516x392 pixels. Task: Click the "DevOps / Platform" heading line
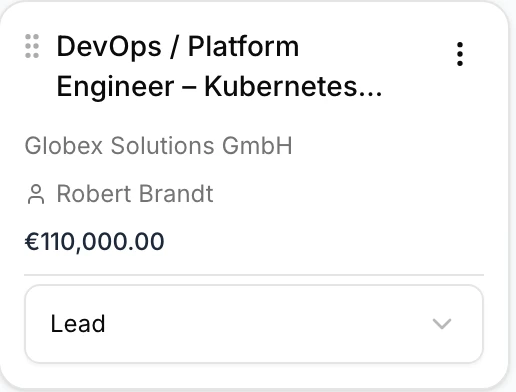pos(178,46)
